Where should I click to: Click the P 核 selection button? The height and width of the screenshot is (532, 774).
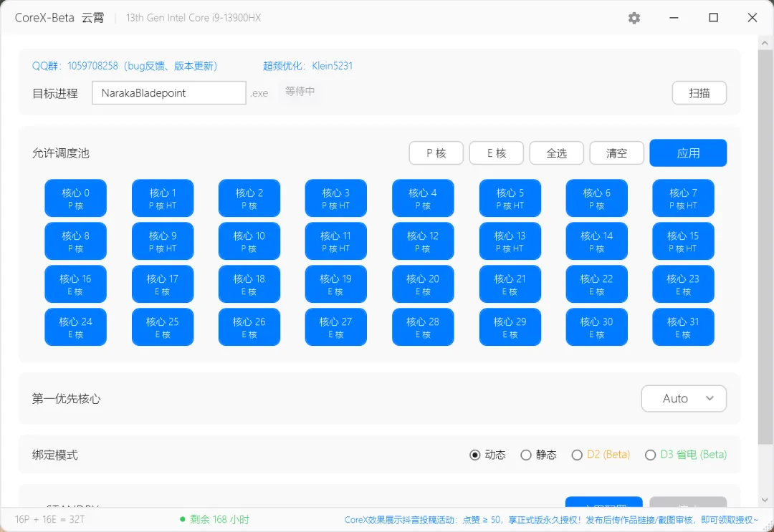tap(436, 153)
